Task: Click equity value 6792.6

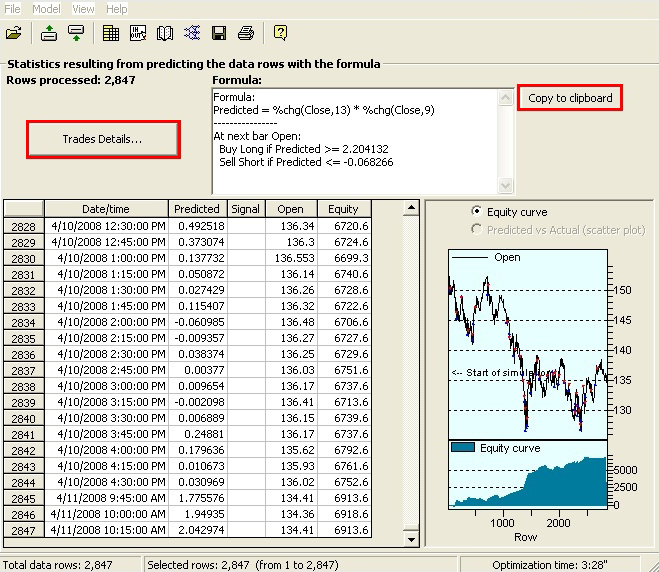Action: tap(344, 450)
